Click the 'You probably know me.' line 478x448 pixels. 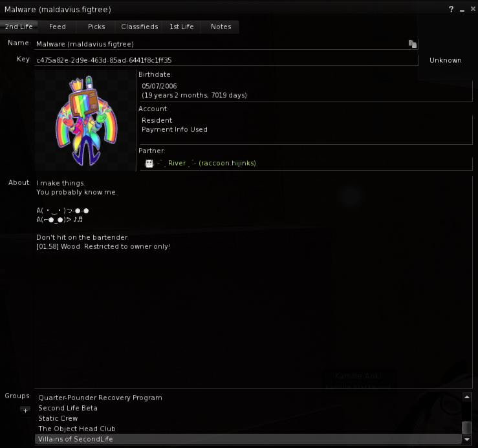pos(76,192)
